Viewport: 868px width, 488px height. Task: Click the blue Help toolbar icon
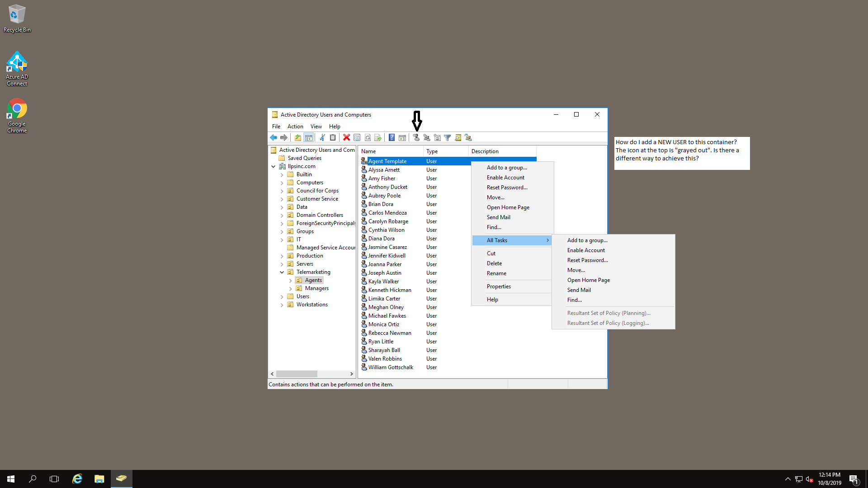click(x=392, y=137)
